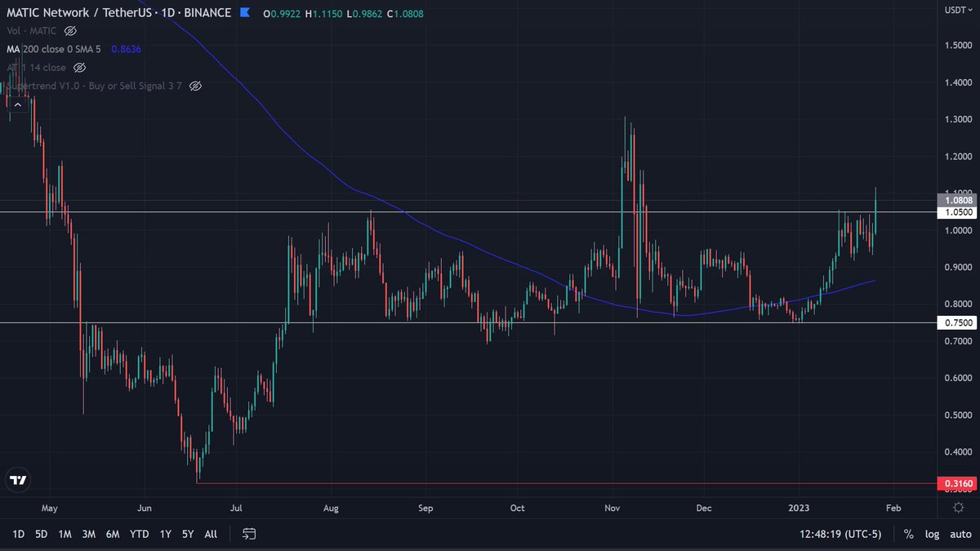
Task: Select the 3M time range
Action: (x=89, y=534)
